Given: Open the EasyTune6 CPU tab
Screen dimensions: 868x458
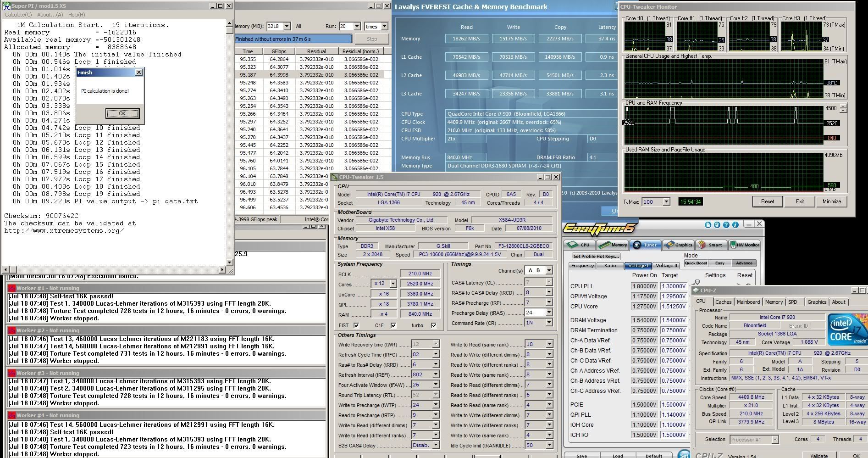Looking at the screenshot, I should (580, 245).
